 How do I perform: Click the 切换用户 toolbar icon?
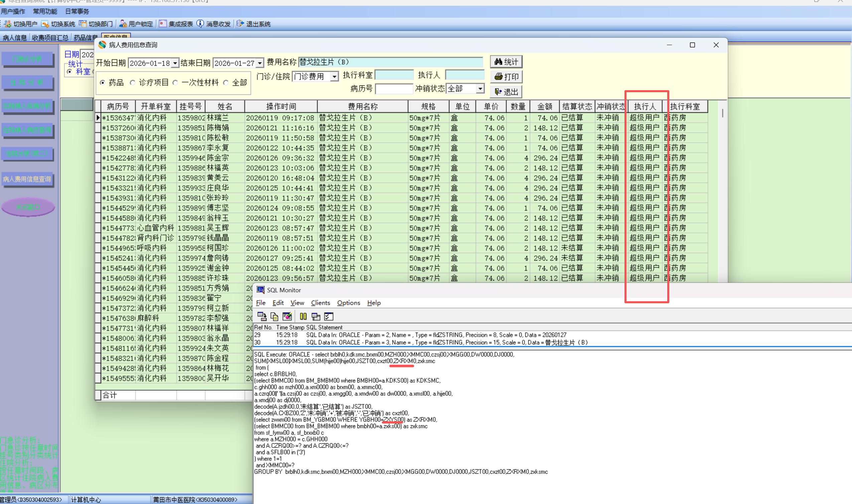[7, 24]
